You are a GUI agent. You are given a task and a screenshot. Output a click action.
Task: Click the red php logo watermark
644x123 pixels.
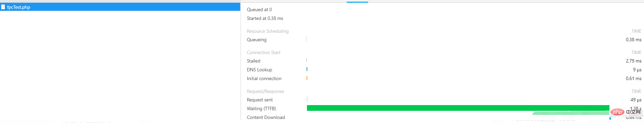click(618, 112)
